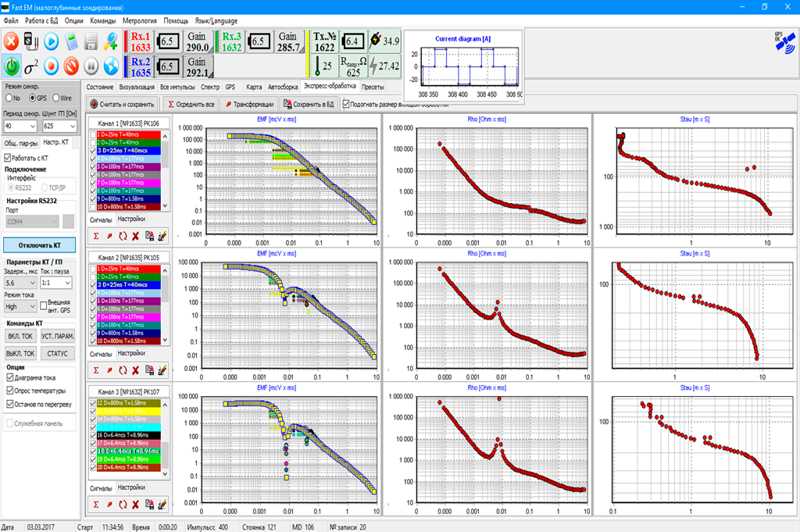Image resolution: width=800 pixels, height=532 pixels.
Task: Open the Режим тока High dropdown
Action: click(x=20, y=308)
